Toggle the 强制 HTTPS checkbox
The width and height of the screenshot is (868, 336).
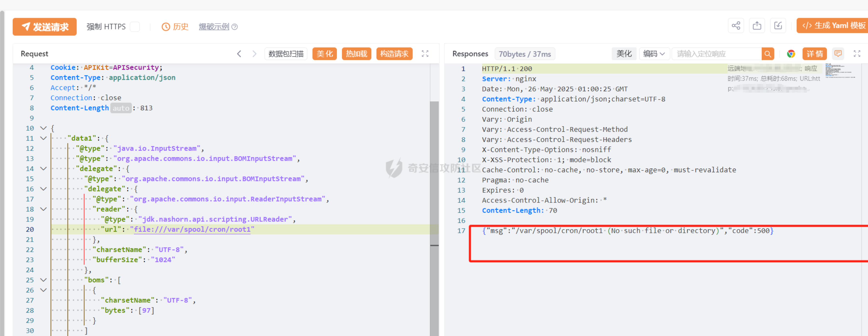coord(135,27)
